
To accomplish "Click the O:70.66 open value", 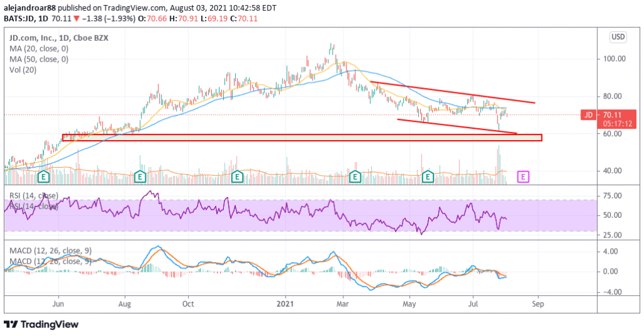I will coord(152,18).
